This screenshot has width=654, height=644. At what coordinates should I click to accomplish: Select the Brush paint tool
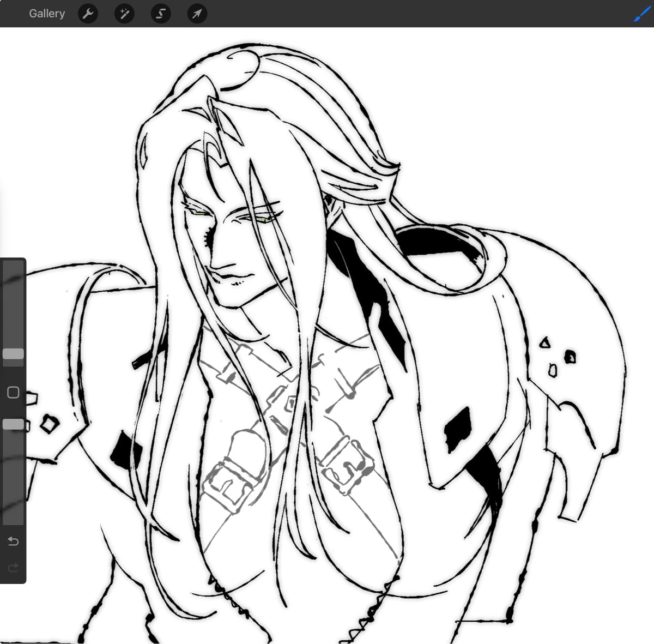click(x=643, y=14)
